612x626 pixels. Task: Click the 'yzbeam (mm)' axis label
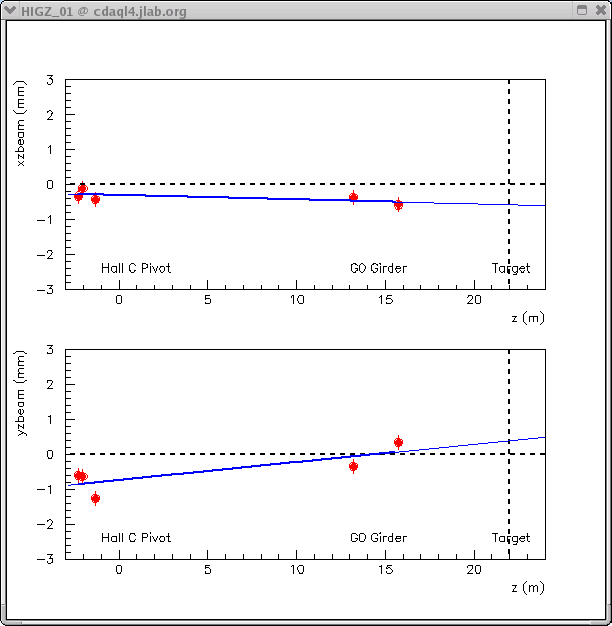[x=20, y=394]
